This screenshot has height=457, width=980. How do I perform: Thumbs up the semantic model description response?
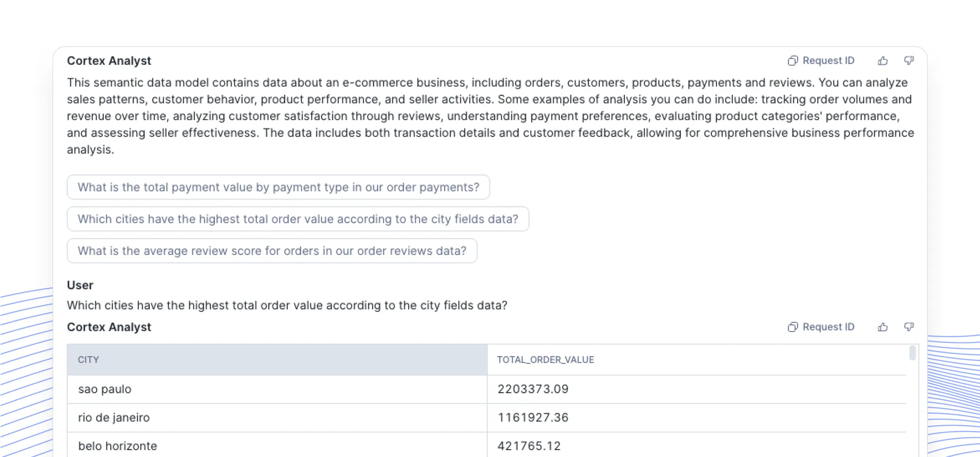pos(883,61)
